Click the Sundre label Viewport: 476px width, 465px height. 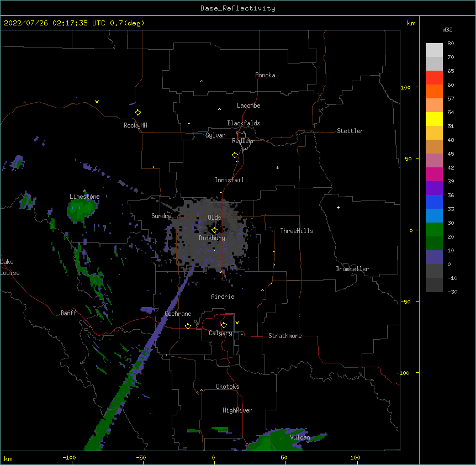[161, 216]
